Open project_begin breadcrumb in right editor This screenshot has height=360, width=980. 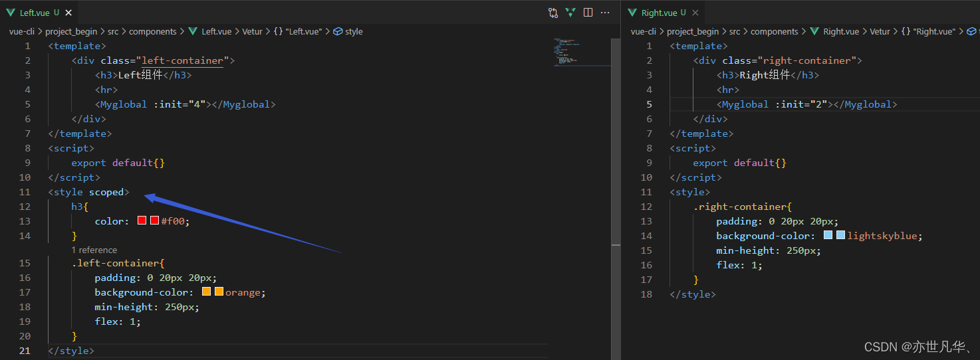tap(693, 31)
